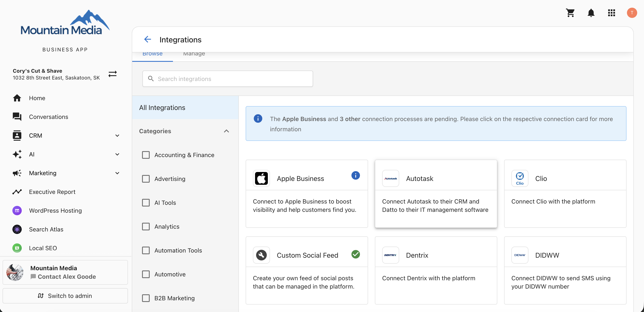Click the Dentrix logo icon
Image resolution: width=644 pixels, height=312 pixels.
390,255
